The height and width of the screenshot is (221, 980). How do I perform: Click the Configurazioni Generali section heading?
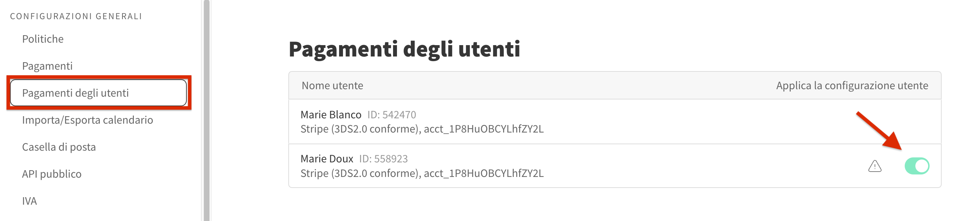[x=76, y=16]
